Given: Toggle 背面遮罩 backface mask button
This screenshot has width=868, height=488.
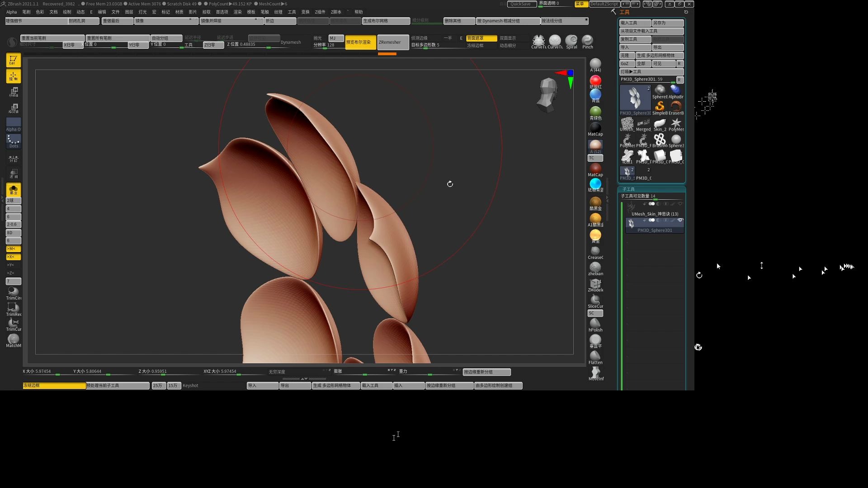Looking at the screenshot, I should 481,38.
